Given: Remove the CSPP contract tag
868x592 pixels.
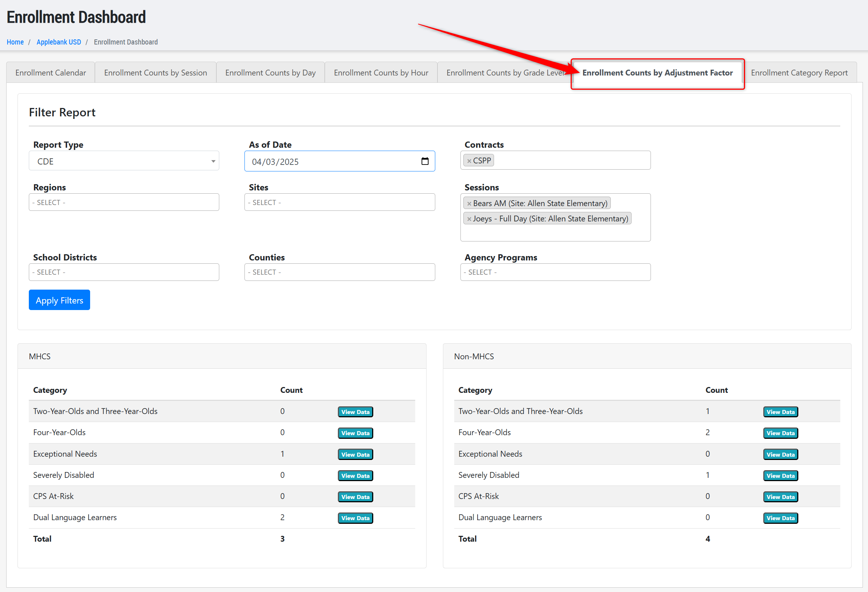Looking at the screenshot, I should (469, 161).
